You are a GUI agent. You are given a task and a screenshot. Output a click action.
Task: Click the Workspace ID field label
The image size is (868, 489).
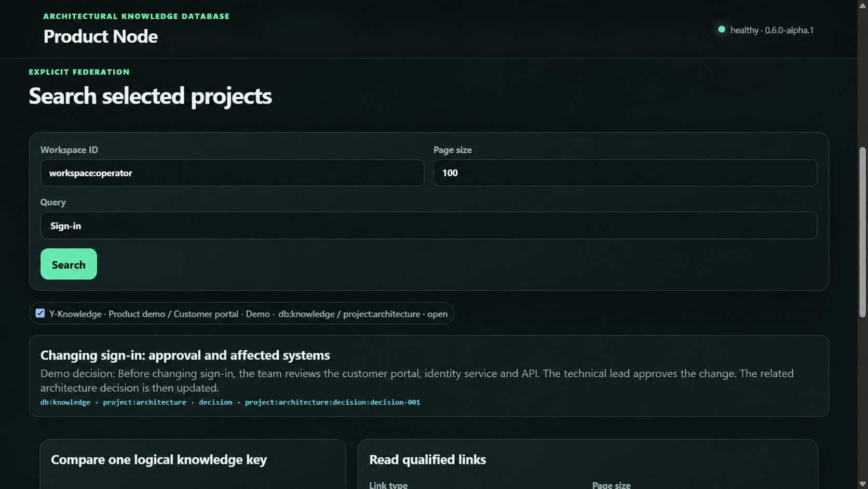click(69, 150)
